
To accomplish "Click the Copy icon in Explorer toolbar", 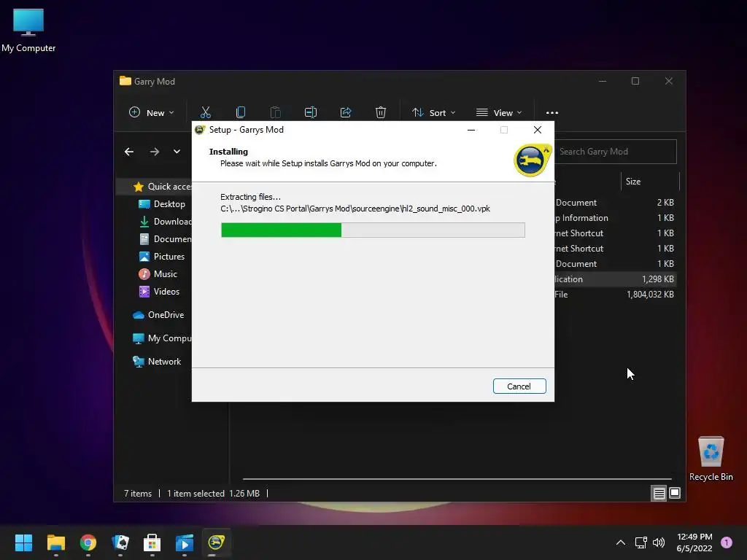I will click(x=241, y=113).
